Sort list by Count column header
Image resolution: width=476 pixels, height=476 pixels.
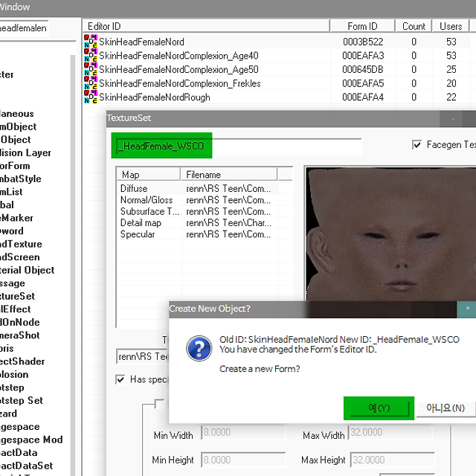pos(414,26)
